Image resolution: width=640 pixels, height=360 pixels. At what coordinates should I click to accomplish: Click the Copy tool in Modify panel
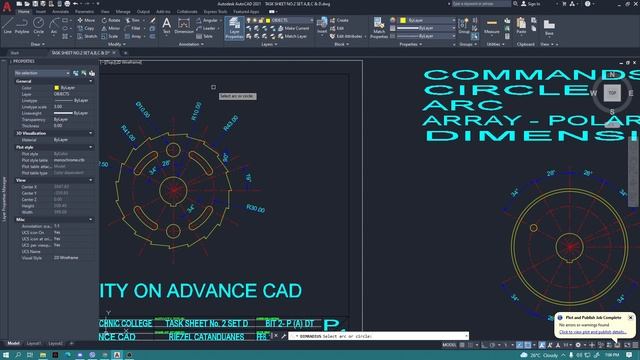[x=86, y=28]
